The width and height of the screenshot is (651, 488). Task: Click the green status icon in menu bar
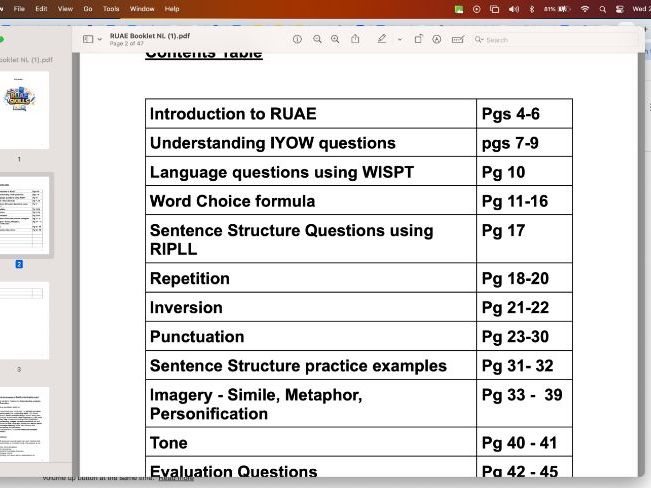459,9
